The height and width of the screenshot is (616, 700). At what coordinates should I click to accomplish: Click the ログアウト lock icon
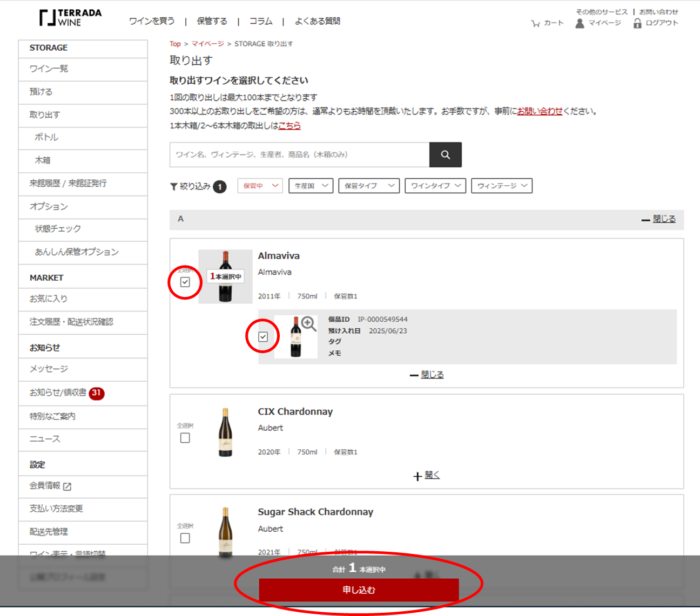(637, 23)
